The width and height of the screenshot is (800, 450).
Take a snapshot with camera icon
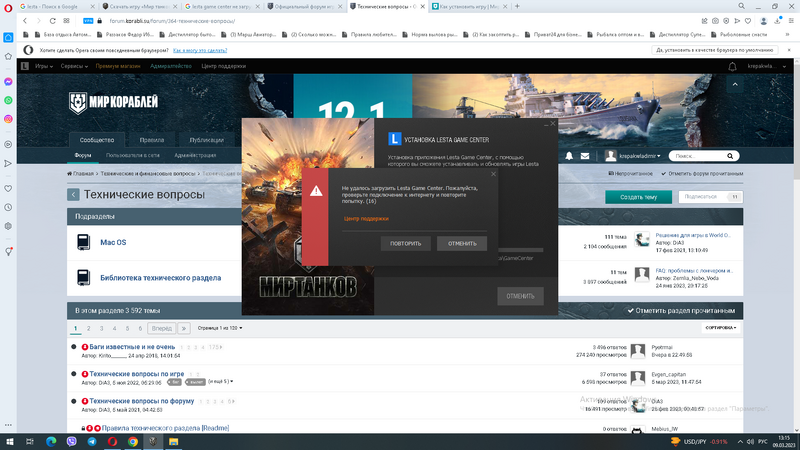click(x=715, y=21)
